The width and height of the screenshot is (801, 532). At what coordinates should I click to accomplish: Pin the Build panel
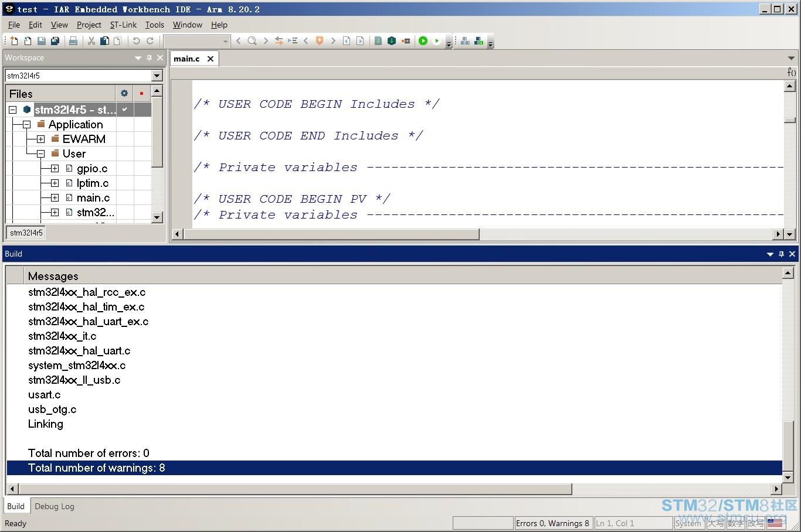pyautogui.click(x=781, y=254)
